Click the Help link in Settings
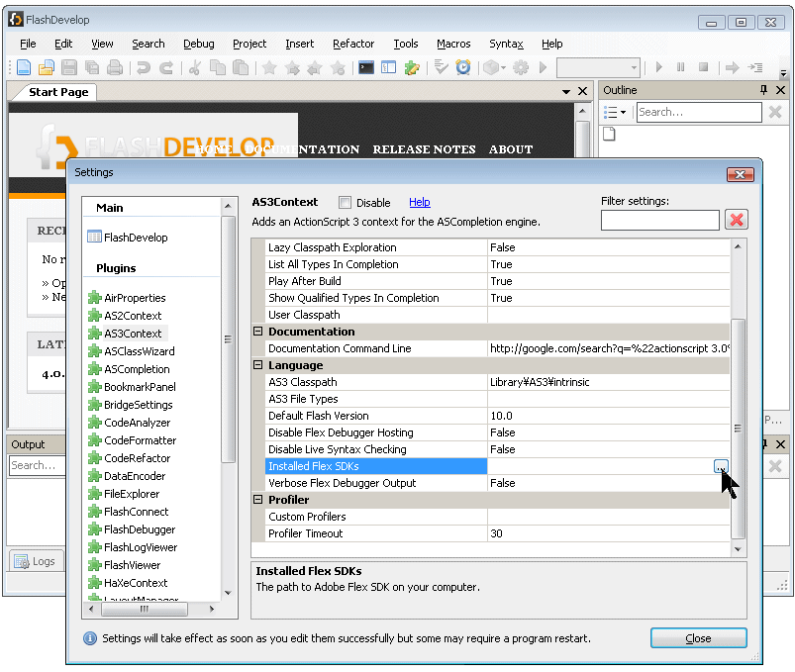The height and width of the screenshot is (672, 795). coord(420,202)
